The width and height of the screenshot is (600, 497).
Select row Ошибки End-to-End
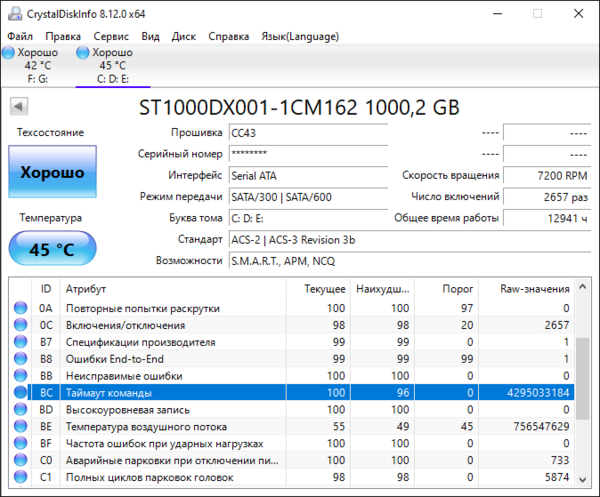point(292,358)
